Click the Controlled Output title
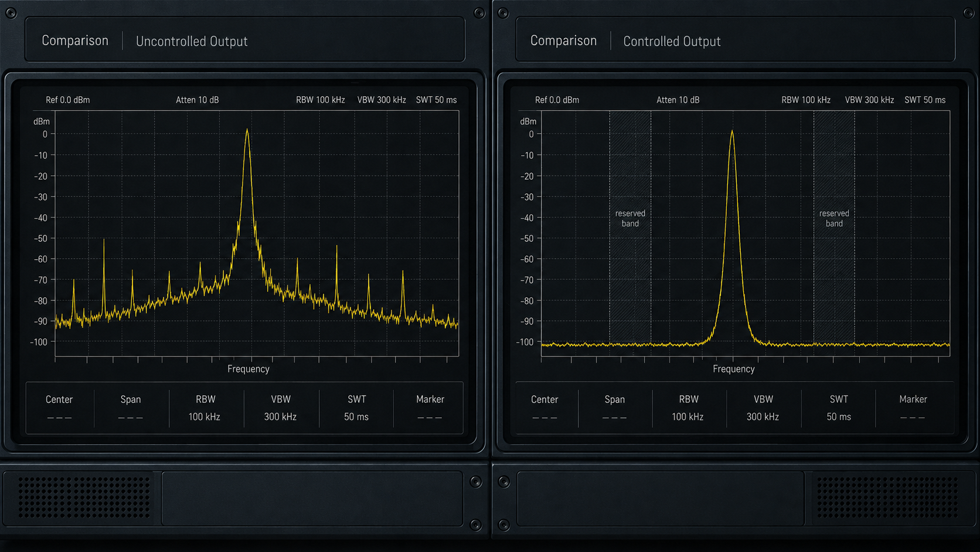Viewport: 980px width, 552px height. pyautogui.click(x=672, y=41)
